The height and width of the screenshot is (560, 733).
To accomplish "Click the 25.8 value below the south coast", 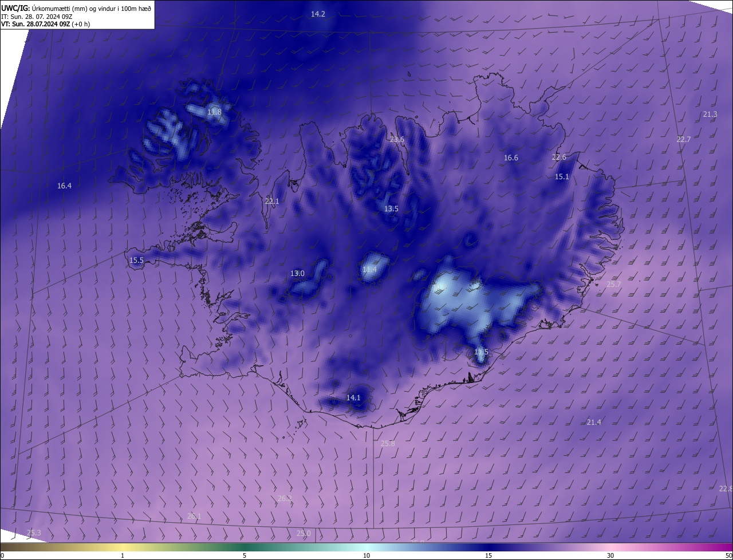I will [x=388, y=443].
